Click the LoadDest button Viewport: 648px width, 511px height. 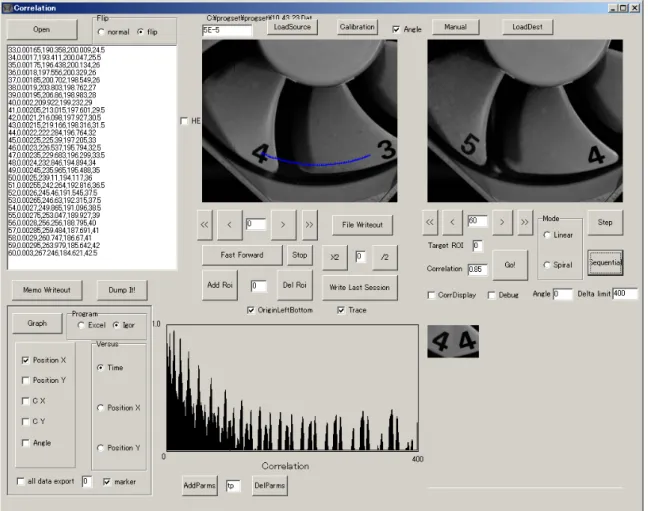527,27
